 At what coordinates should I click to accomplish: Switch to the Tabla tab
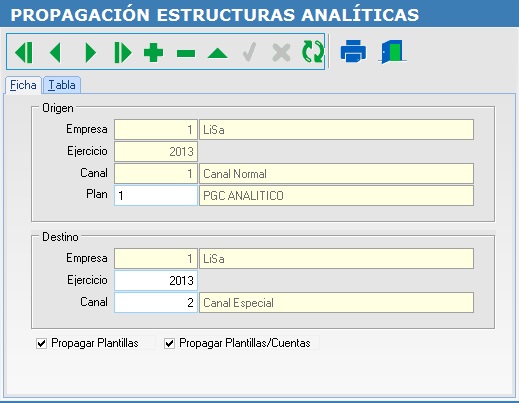(x=62, y=85)
